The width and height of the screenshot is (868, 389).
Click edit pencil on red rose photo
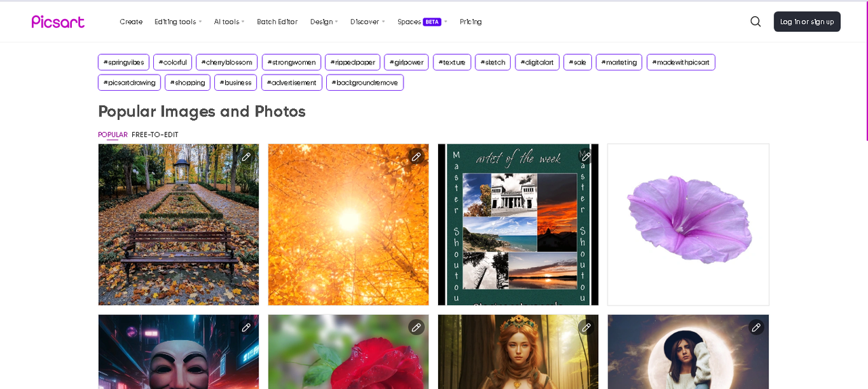pyautogui.click(x=416, y=327)
